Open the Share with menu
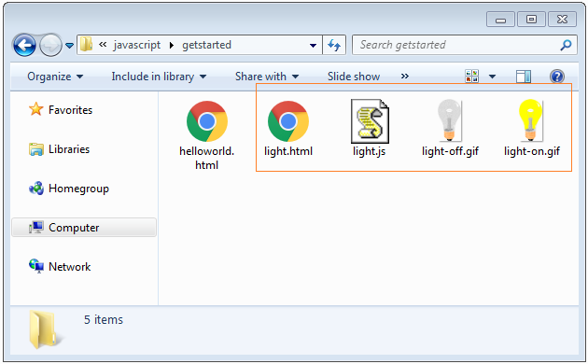Viewport: 588px width, 364px height. tap(267, 77)
